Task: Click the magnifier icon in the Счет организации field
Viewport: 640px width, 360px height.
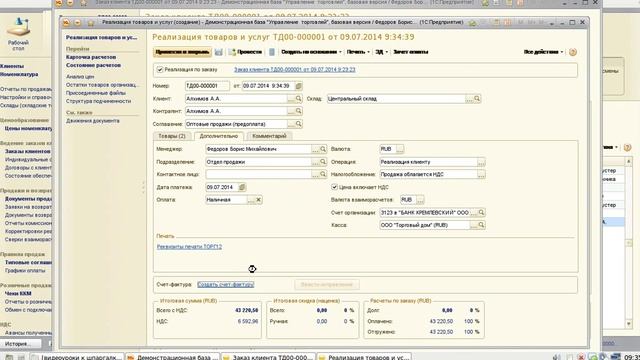Action: coord(481,213)
